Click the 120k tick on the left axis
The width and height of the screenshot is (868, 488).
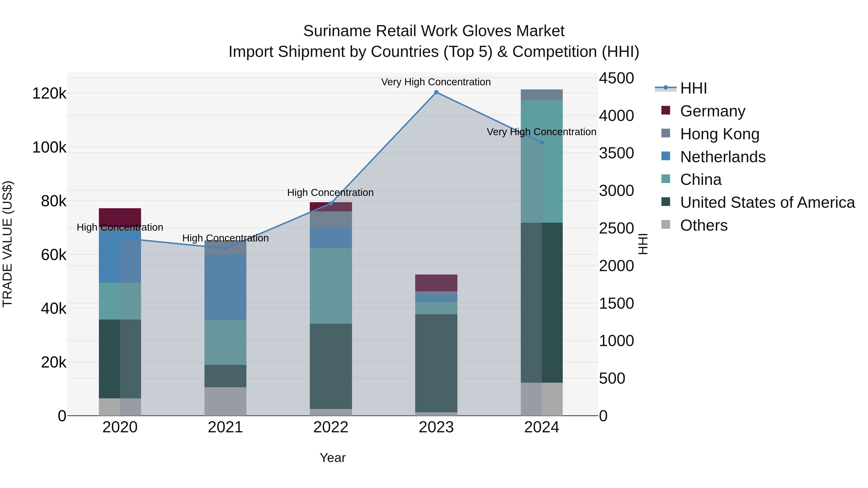click(49, 94)
